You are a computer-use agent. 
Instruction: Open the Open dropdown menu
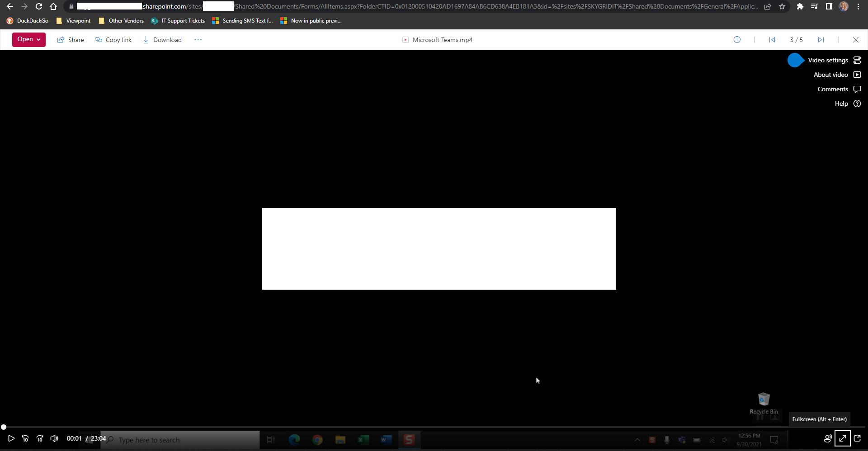coord(28,39)
